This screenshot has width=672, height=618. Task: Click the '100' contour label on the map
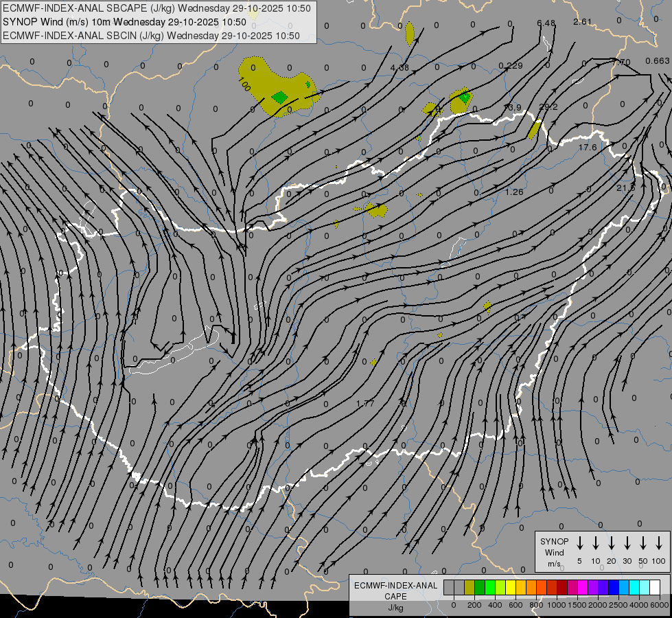click(244, 84)
